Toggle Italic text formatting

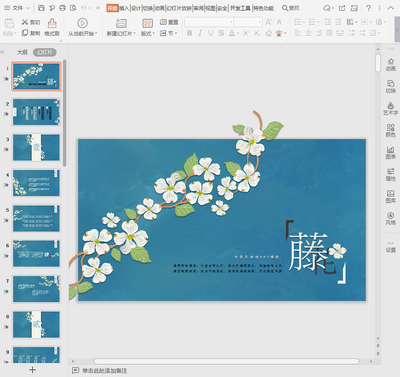point(200,33)
